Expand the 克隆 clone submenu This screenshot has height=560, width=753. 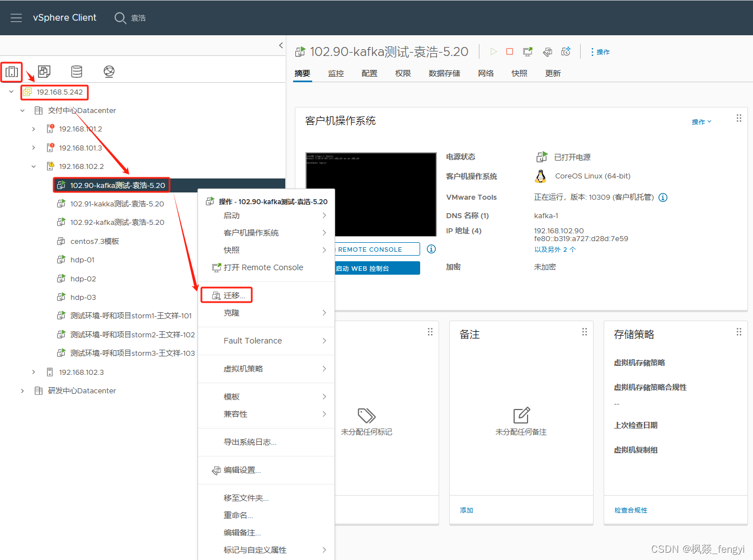coord(266,313)
